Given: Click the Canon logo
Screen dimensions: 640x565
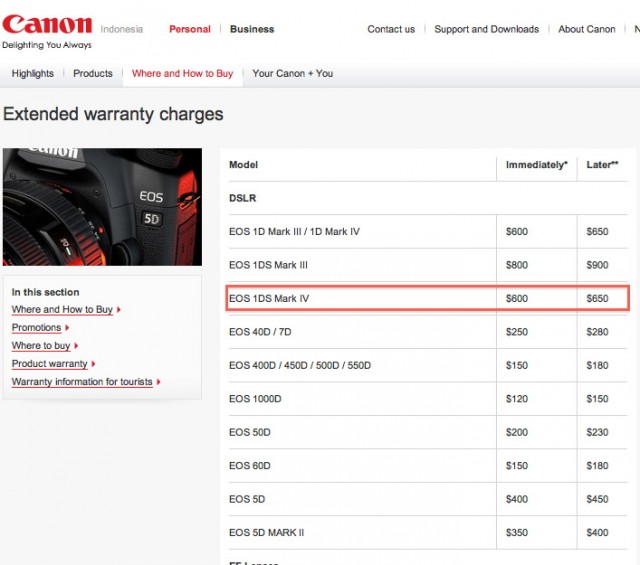Looking at the screenshot, I should pyautogui.click(x=47, y=25).
